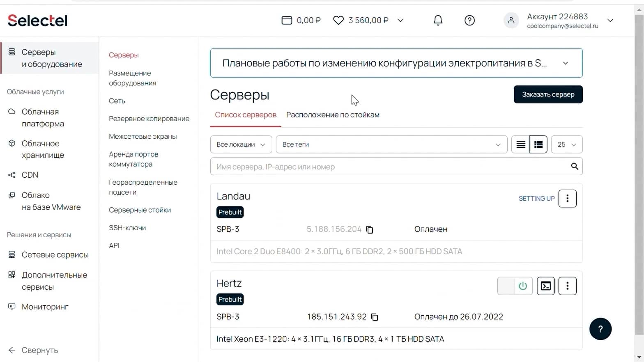
Task: Collapse sidebar via Свернуть arrow
Action: 12,350
